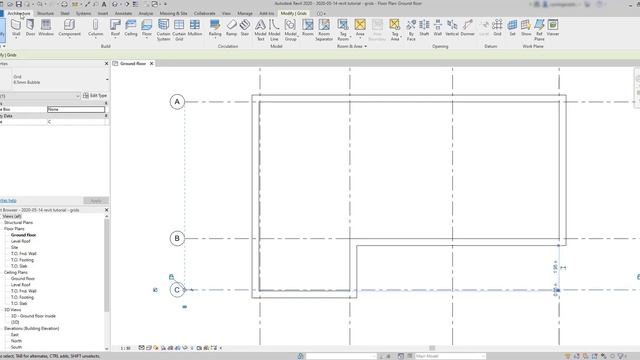Select the Grid datum tool

(x=497, y=28)
